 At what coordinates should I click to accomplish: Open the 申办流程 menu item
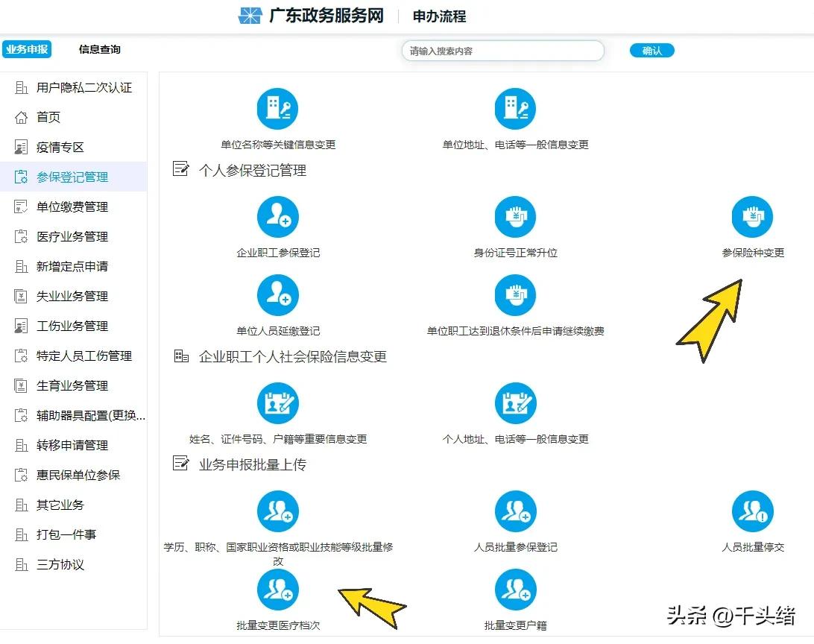[438, 16]
